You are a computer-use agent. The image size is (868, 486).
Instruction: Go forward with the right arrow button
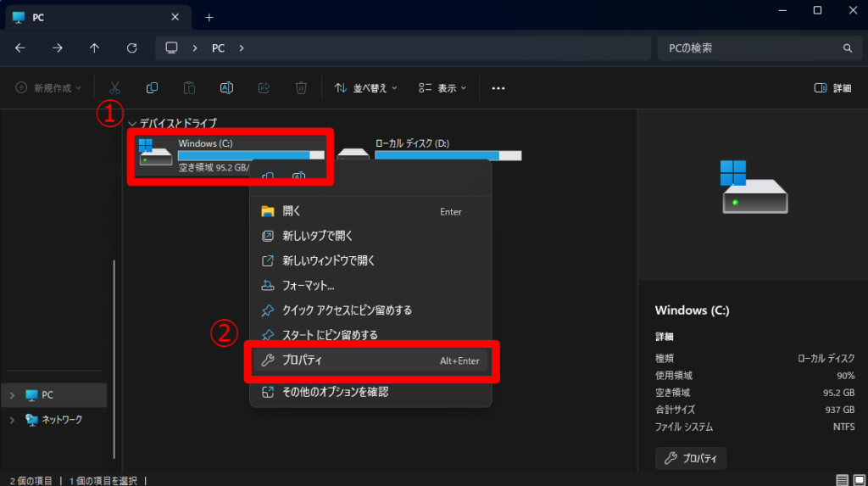pyautogui.click(x=57, y=48)
